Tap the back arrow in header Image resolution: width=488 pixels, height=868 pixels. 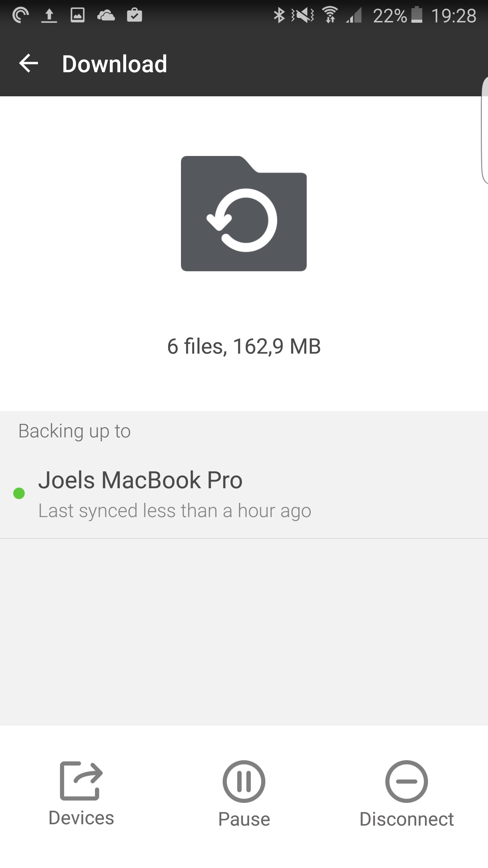(x=28, y=63)
